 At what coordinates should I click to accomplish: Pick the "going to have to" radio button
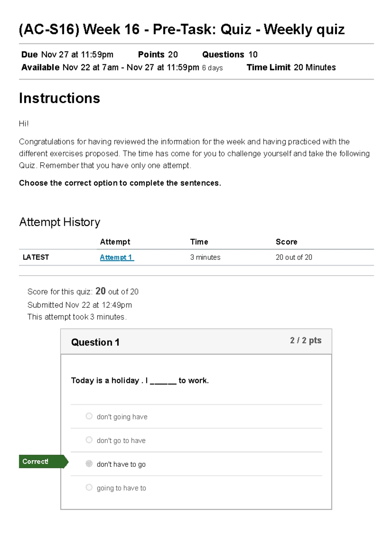click(x=89, y=487)
